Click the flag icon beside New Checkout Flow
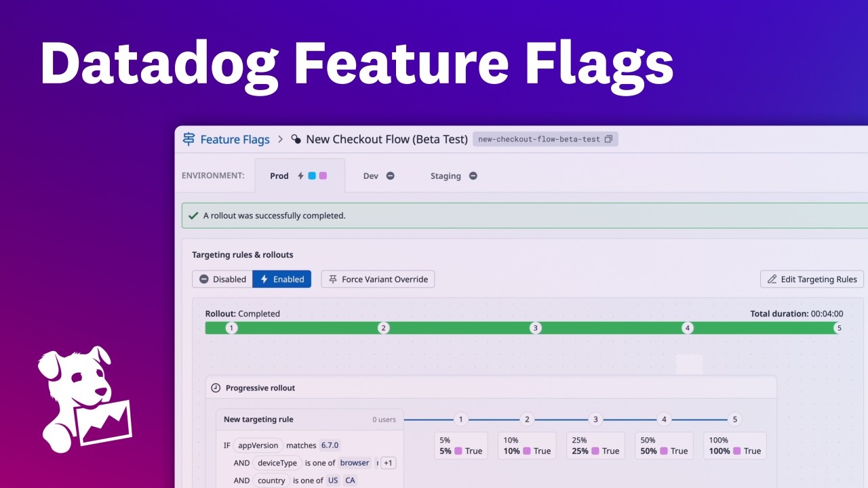Viewport: 868px width, 488px height. tap(296, 139)
